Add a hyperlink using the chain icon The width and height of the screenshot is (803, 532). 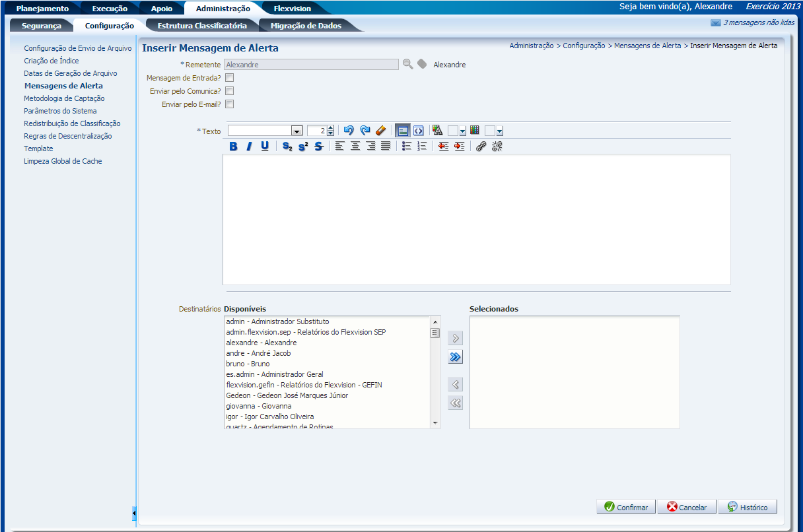click(x=481, y=147)
